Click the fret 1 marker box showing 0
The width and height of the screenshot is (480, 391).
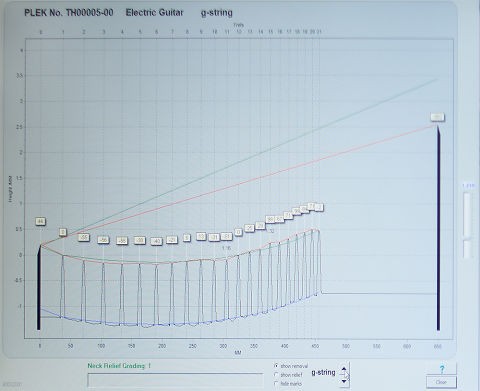coord(63,232)
